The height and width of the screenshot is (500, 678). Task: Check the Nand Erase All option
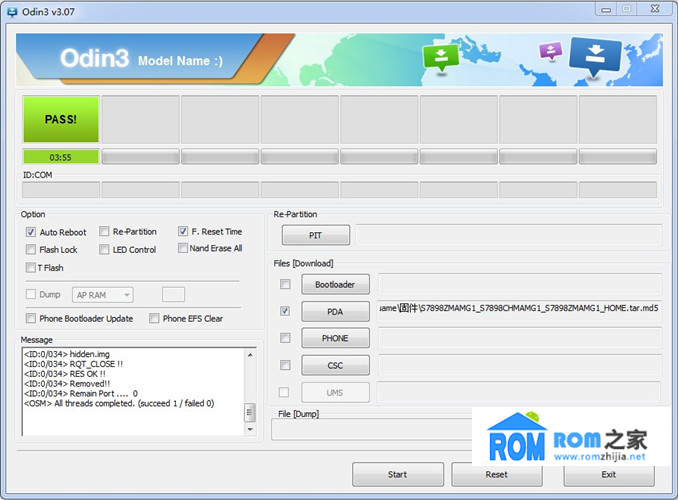pyautogui.click(x=183, y=248)
